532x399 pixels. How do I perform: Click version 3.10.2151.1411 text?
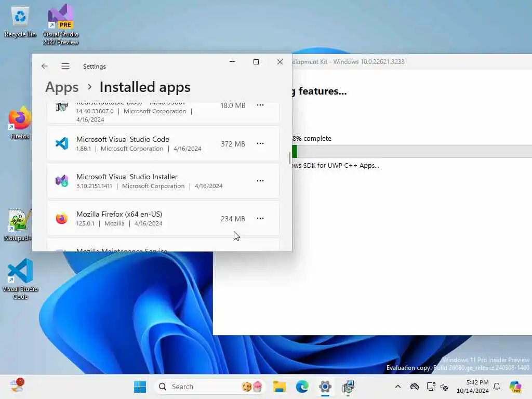click(x=94, y=186)
